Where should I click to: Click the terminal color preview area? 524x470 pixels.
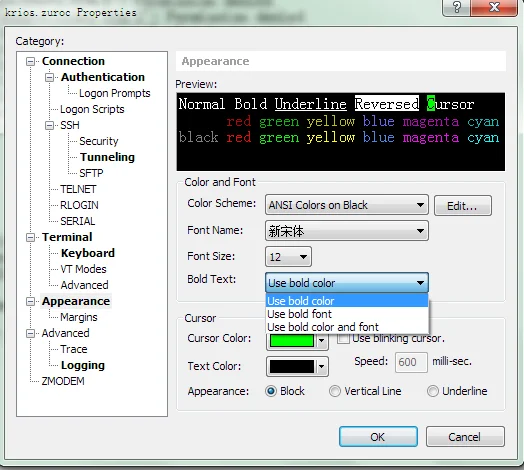[x=341, y=132]
